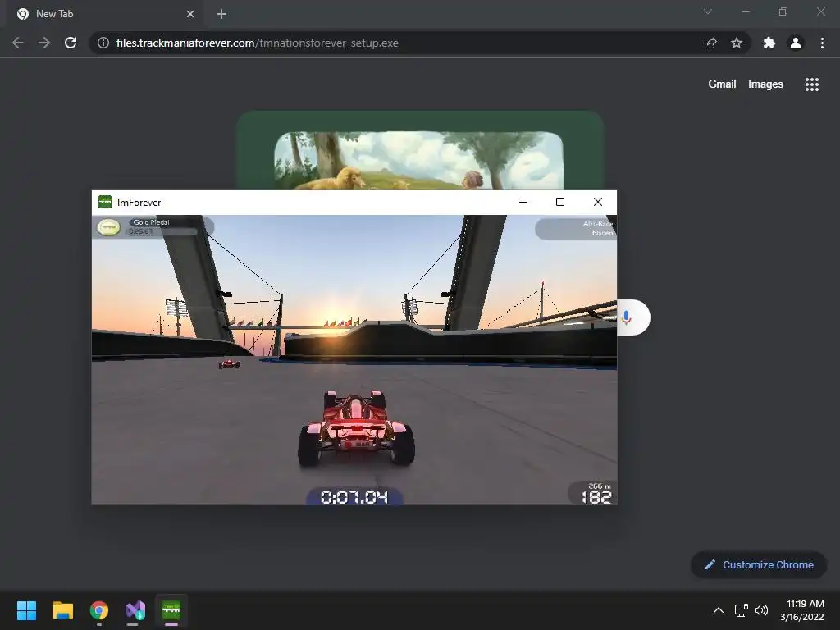Image resolution: width=840 pixels, height=630 pixels.
Task: Click the distant opponent ghost car
Action: click(230, 364)
